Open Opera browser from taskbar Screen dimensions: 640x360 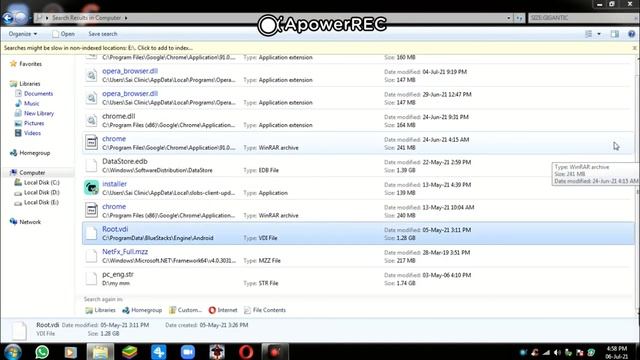246,352
